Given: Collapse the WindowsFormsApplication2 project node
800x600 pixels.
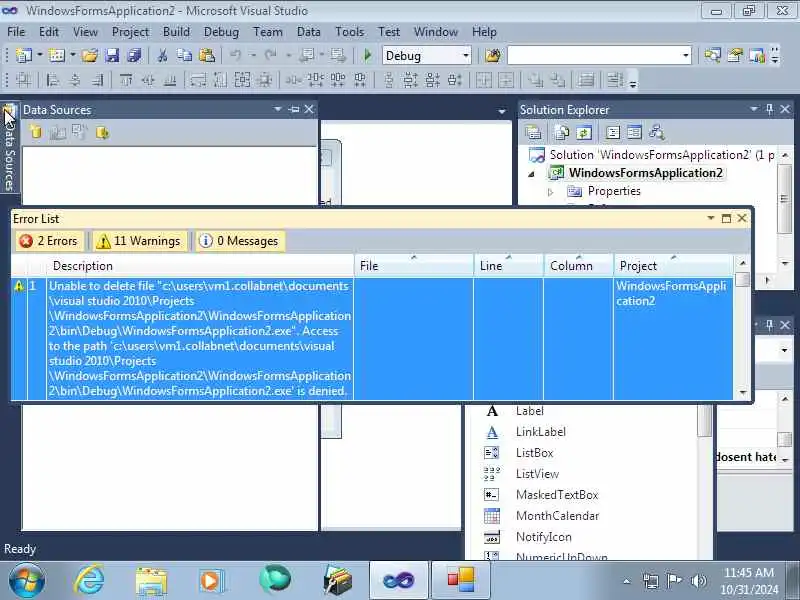Looking at the screenshot, I should pyautogui.click(x=532, y=174).
